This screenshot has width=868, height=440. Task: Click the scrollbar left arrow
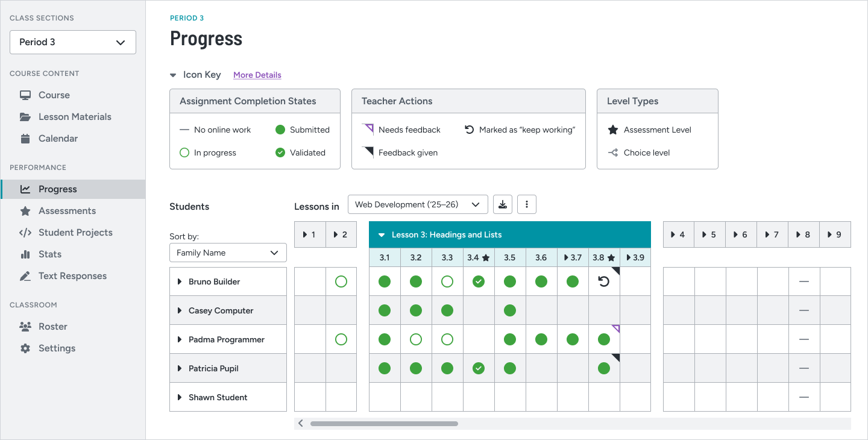[x=301, y=424]
